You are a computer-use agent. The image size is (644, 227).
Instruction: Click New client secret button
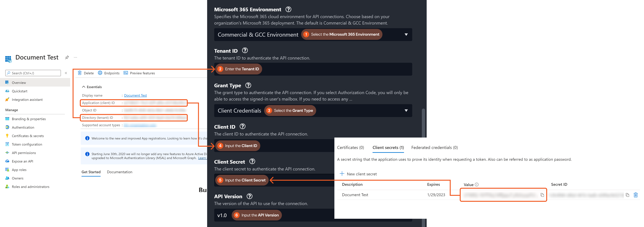coord(358,174)
